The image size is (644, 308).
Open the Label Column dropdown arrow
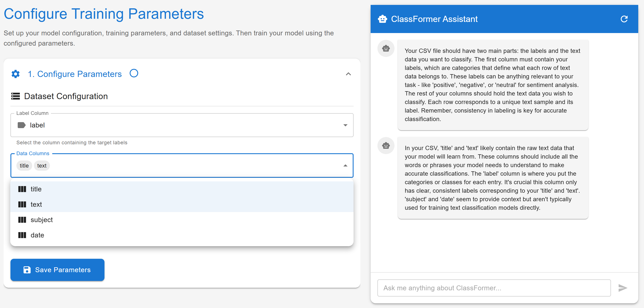[x=345, y=125]
